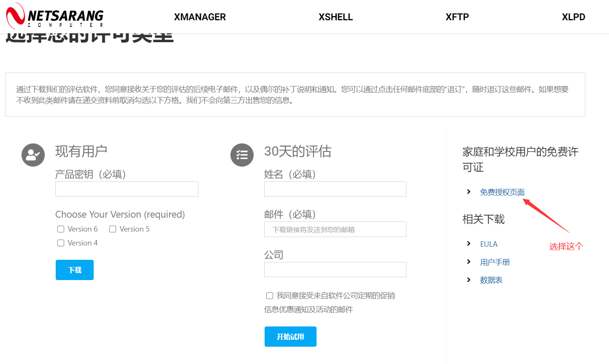Click into the 公司 company field

335,270
